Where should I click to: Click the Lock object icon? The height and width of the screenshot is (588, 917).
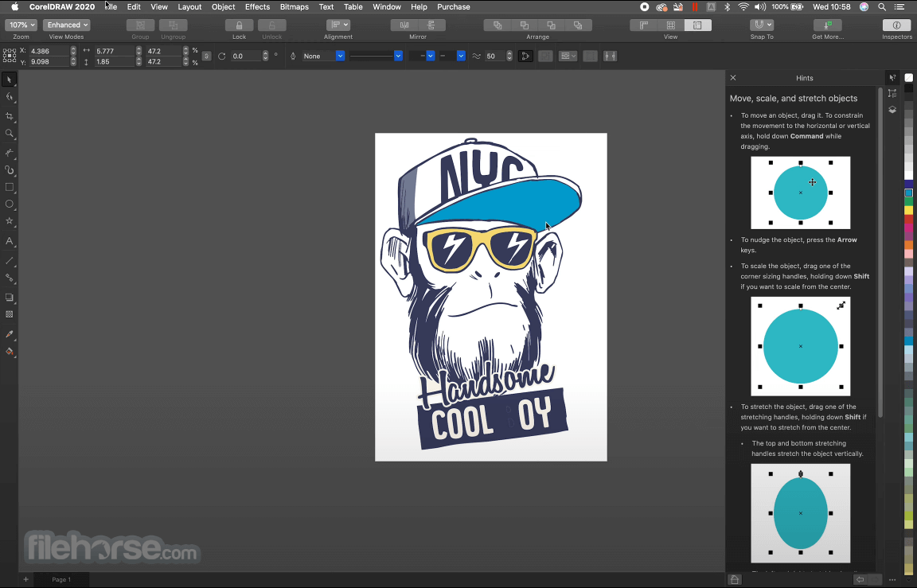(x=239, y=25)
